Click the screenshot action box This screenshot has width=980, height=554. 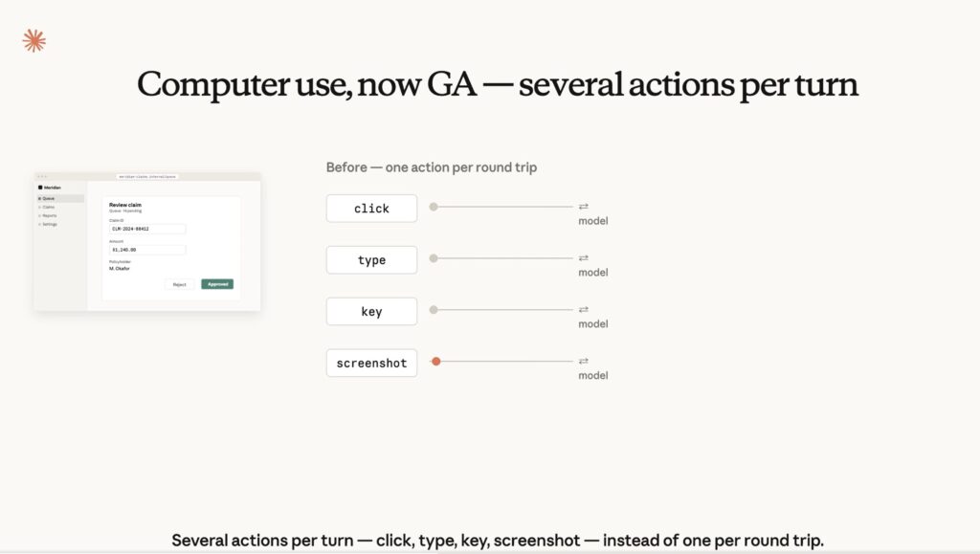pos(371,363)
